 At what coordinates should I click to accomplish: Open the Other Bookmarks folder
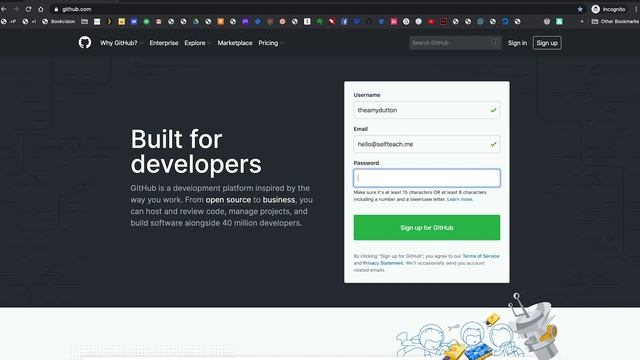616,21
